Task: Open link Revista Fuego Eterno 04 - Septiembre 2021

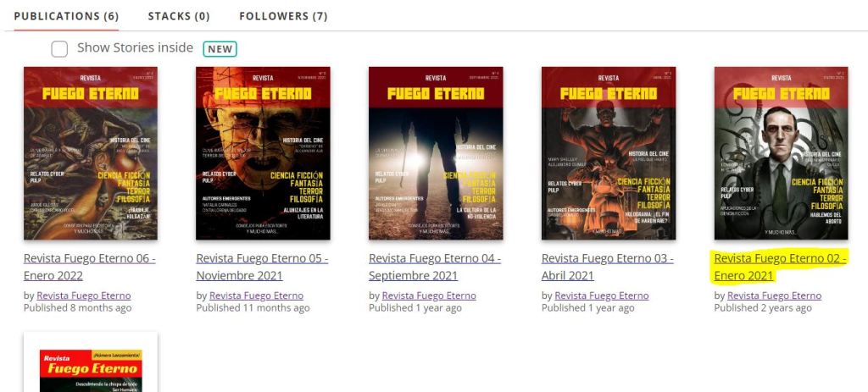Action: tap(435, 267)
